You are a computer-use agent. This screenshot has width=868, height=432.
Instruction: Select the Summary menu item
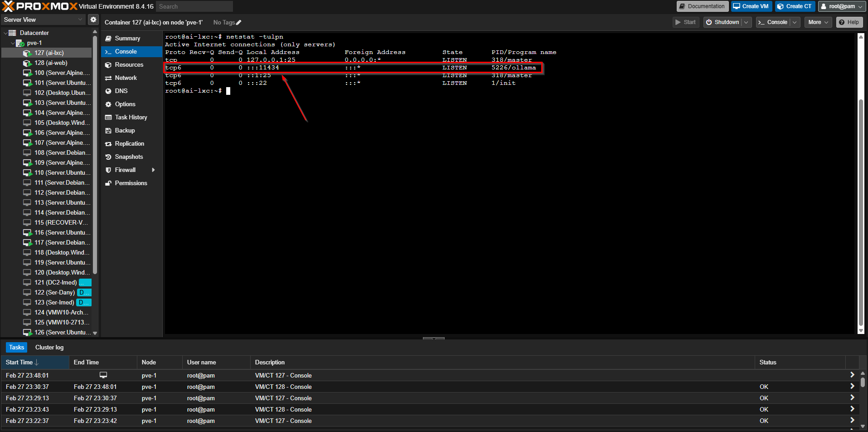127,39
